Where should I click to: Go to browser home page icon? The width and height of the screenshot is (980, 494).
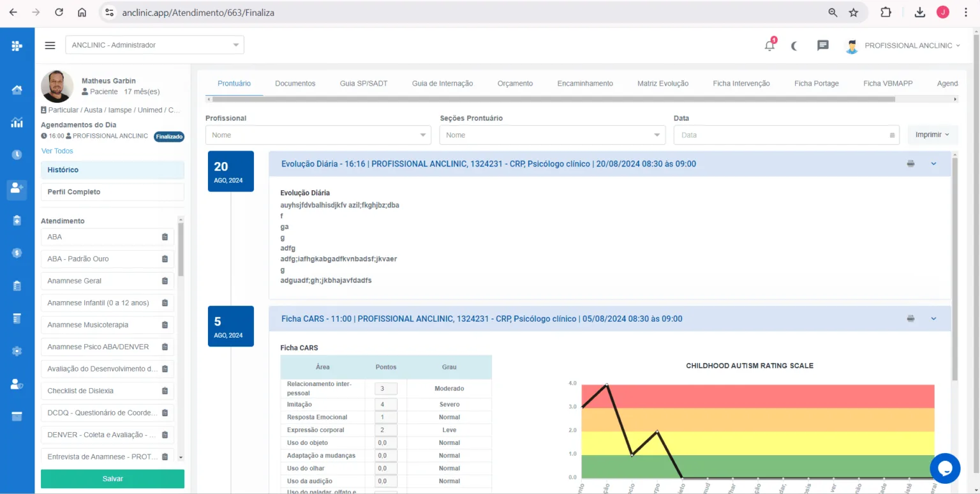[x=82, y=12]
